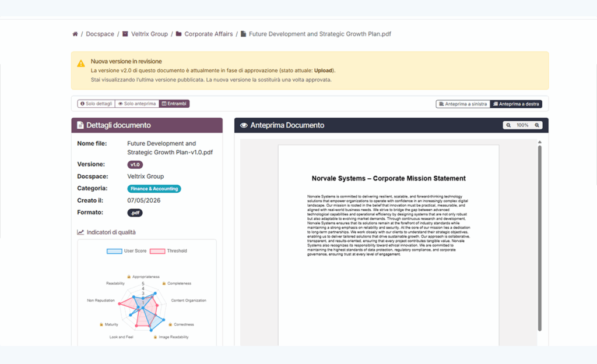
Task: Click the lock icon next to Appropriateness
Action: click(x=129, y=277)
